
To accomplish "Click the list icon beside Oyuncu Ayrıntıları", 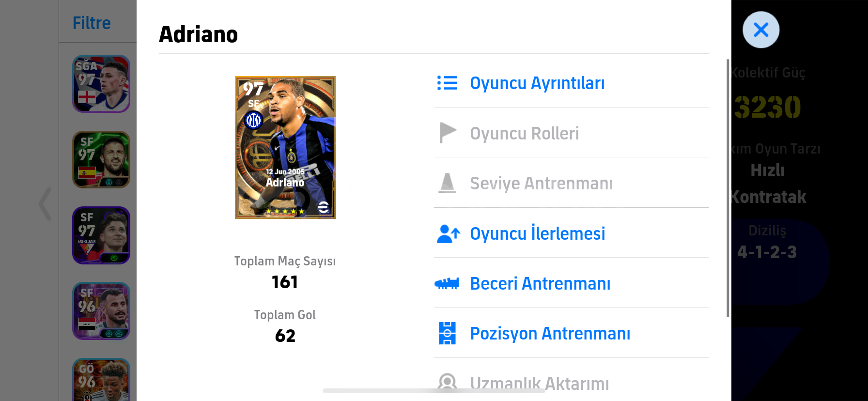I will click(x=447, y=83).
